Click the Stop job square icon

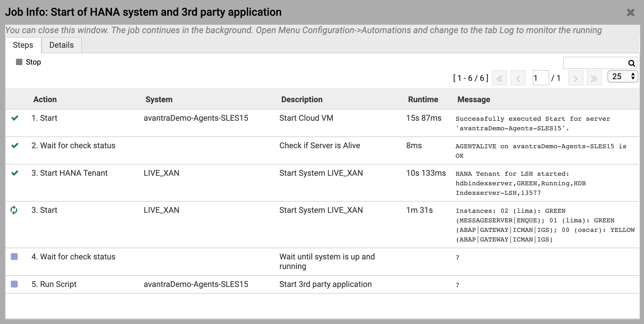19,62
